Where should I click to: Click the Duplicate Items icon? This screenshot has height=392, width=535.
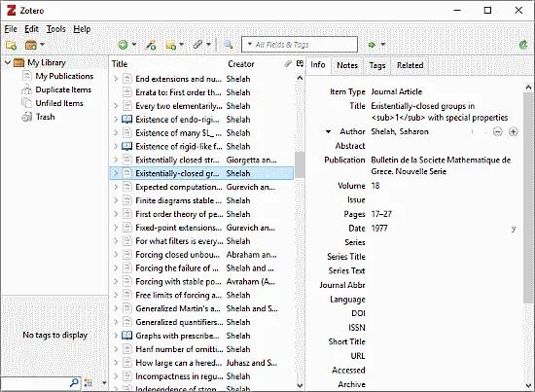pos(26,89)
